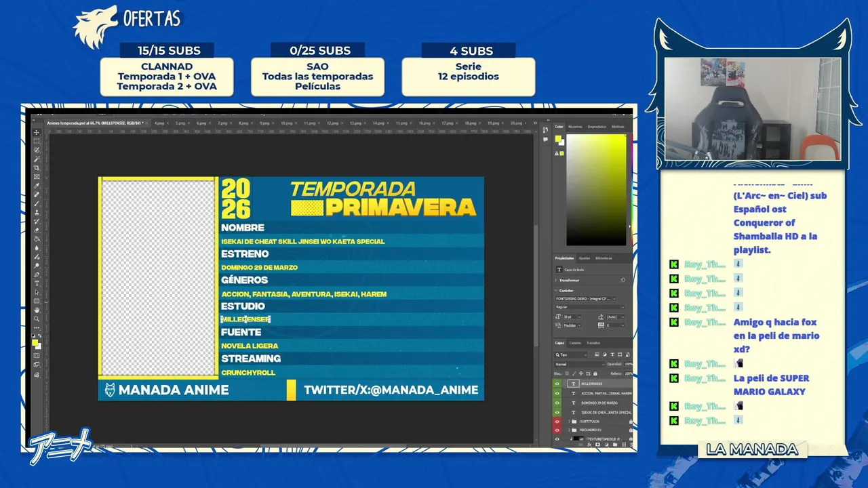
Task: Click foreground color swatch in toolbar
Action: (x=35, y=343)
